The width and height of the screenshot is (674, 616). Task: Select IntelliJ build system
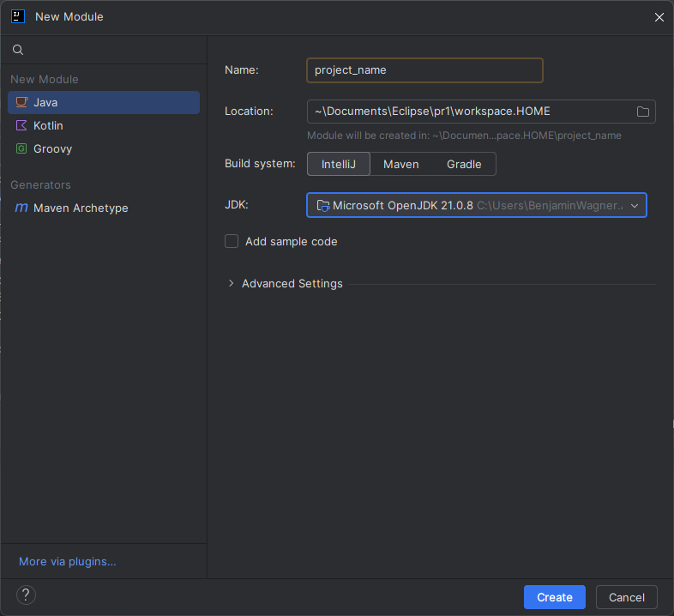tap(339, 164)
